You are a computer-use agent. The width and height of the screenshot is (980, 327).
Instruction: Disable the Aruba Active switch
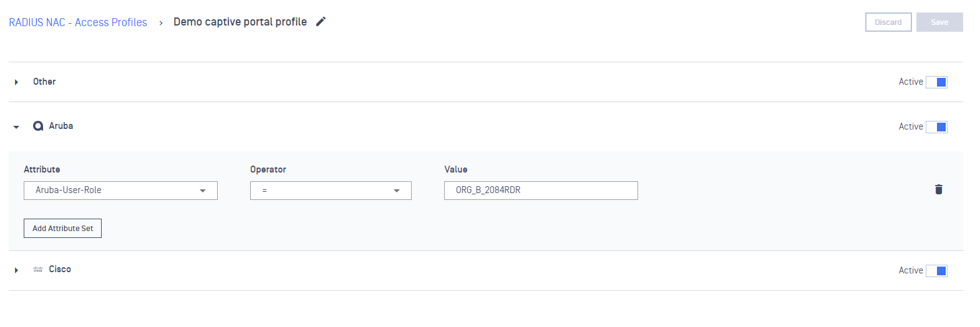[936, 127]
